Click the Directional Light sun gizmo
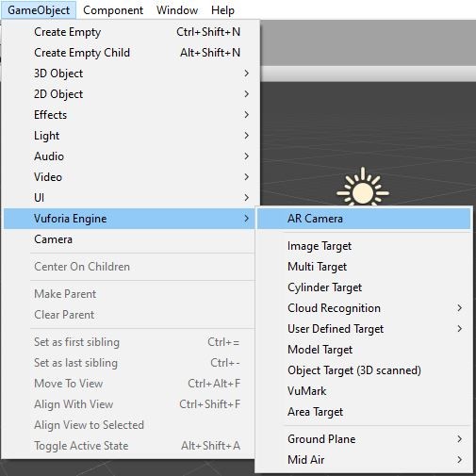Screen dimensions: 476x476 tap(363, 188)
